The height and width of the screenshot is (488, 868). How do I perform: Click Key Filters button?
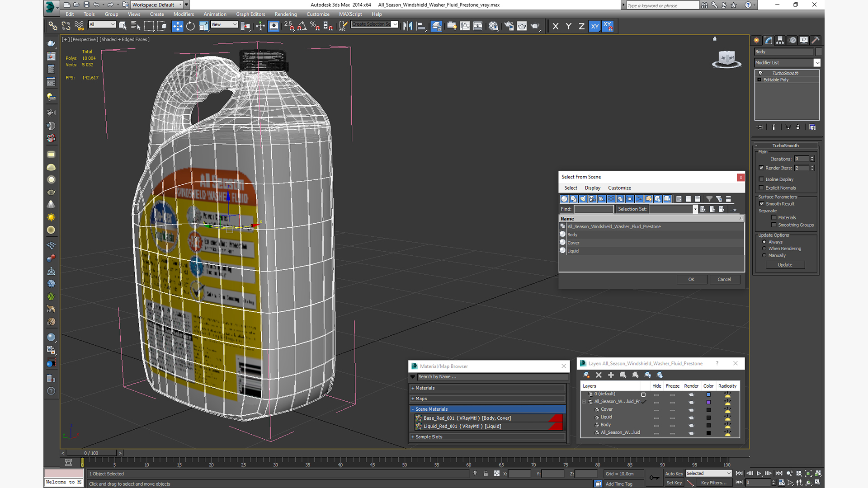click(713, 483)
